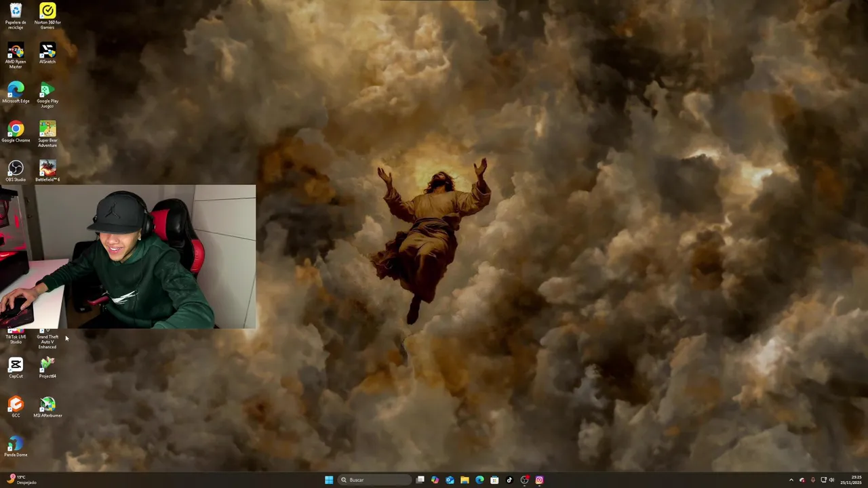Click the microphone tray icon
Screen dimensions: 868x488
813,480
